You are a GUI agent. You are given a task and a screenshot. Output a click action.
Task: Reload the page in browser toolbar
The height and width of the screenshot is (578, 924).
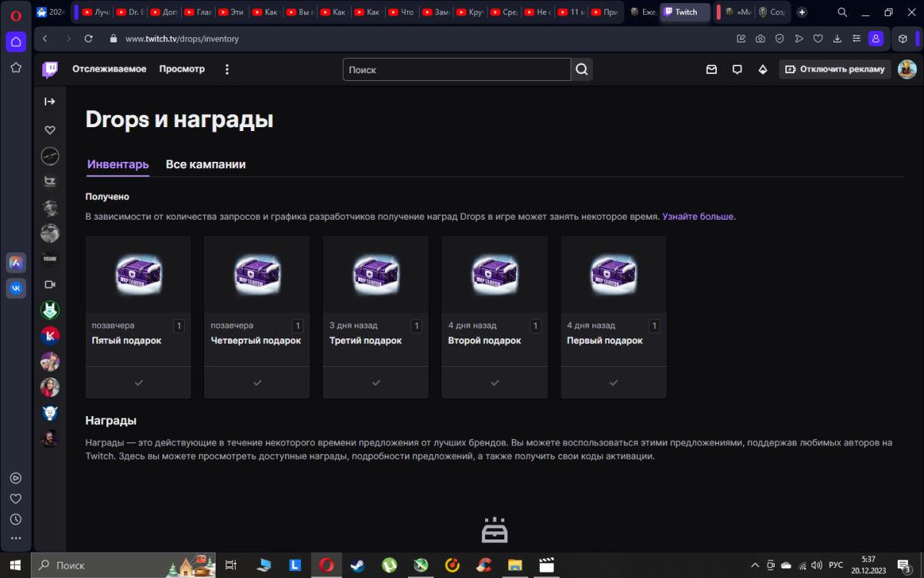click(89, 39)
